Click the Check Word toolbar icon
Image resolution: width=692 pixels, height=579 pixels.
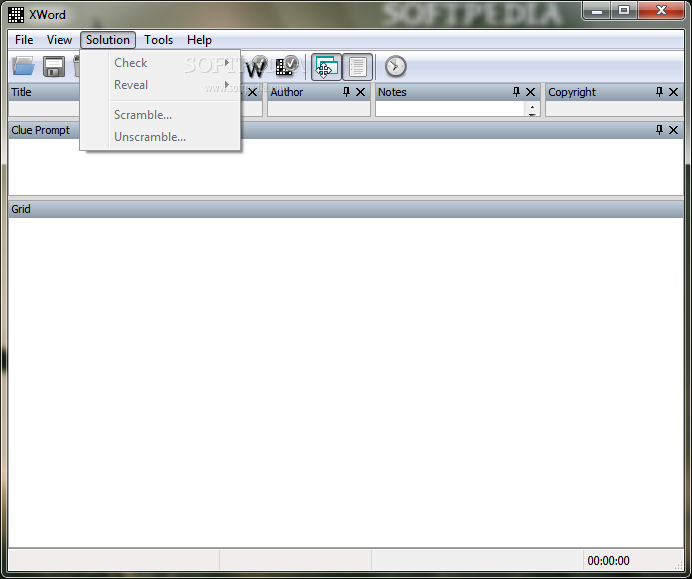[256, 67]
